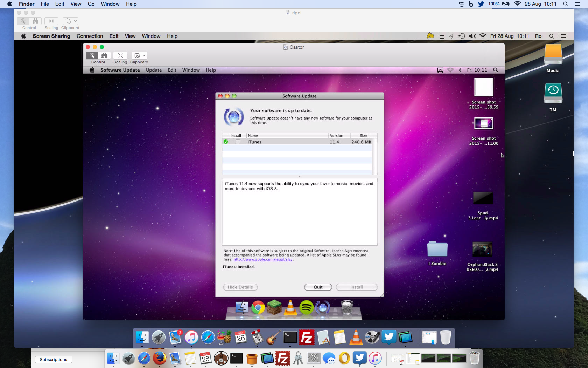Viewport: 588px width, 368px height.
Task: Click battery status in the top menu bar
Action: click(499, 4)
